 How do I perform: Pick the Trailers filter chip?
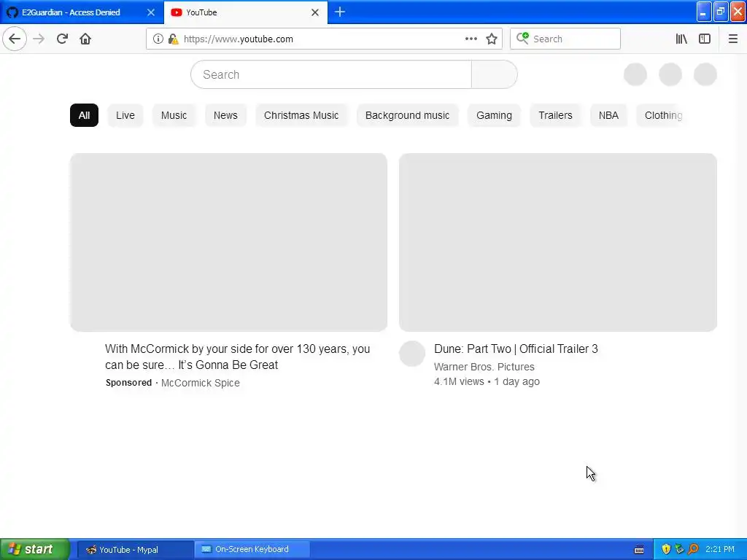point(555,115)
